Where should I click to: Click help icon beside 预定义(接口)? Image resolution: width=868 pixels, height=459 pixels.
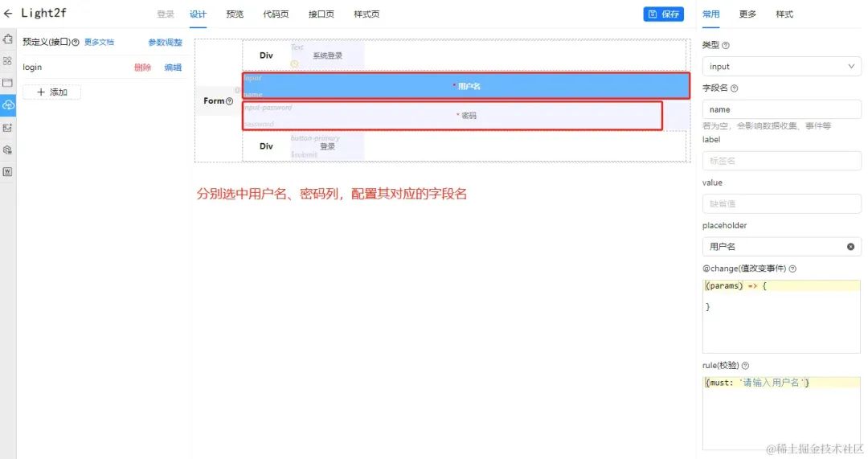click(76, 42)
